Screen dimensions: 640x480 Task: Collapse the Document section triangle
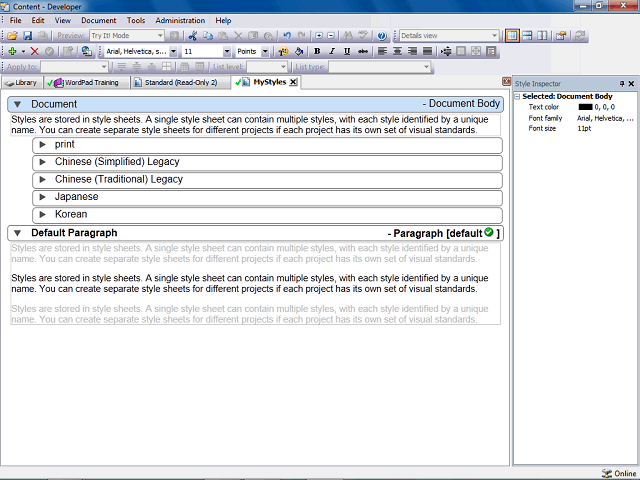17,104
